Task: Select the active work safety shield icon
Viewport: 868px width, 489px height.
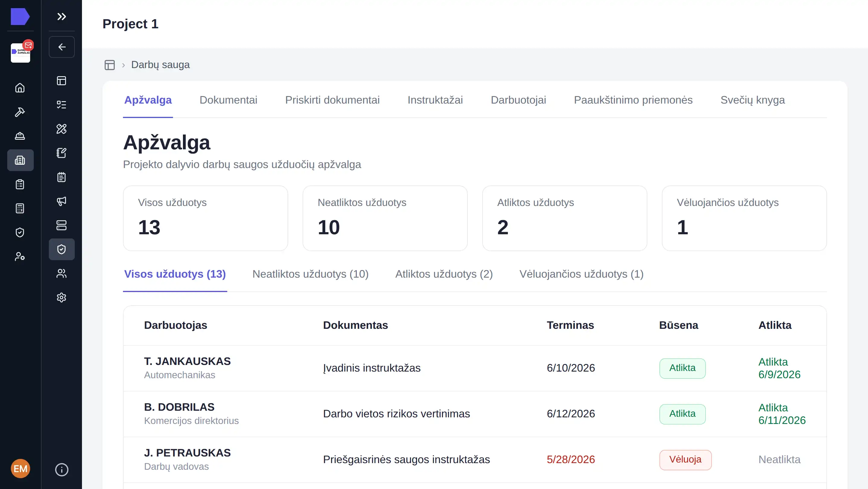Action: pos(62,249)
